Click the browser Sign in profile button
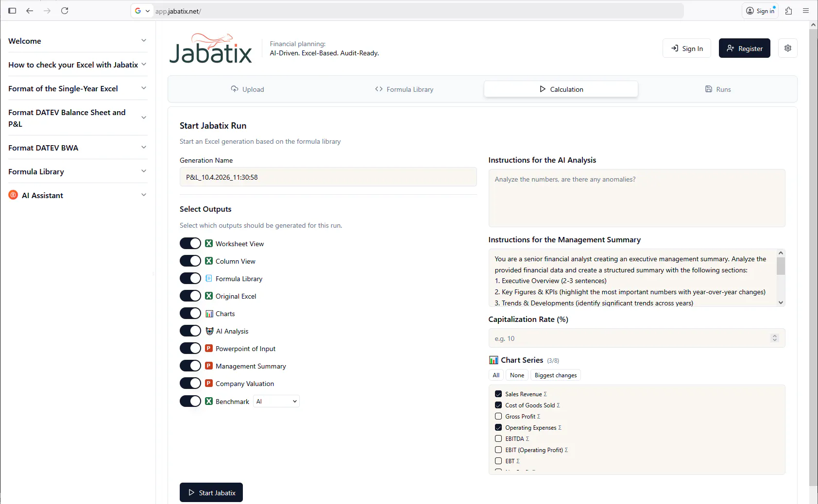The image size is (818, 504). tap(760, 11)
